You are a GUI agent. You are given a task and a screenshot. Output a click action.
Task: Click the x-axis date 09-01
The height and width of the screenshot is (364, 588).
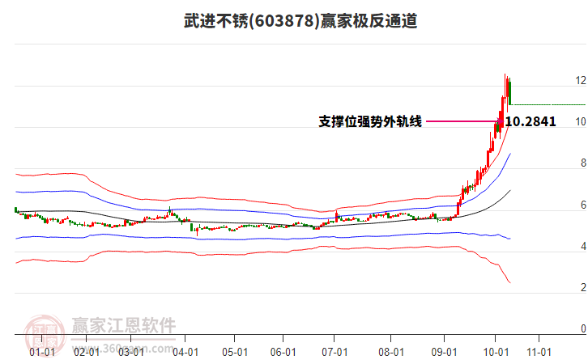pyautogui.click(x=444, y=352)
